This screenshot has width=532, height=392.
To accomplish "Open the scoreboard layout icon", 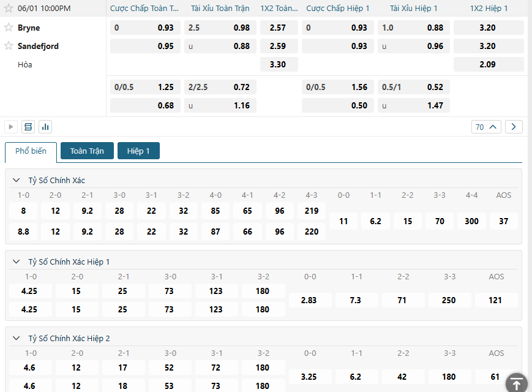I will click(x=28, y=127).
